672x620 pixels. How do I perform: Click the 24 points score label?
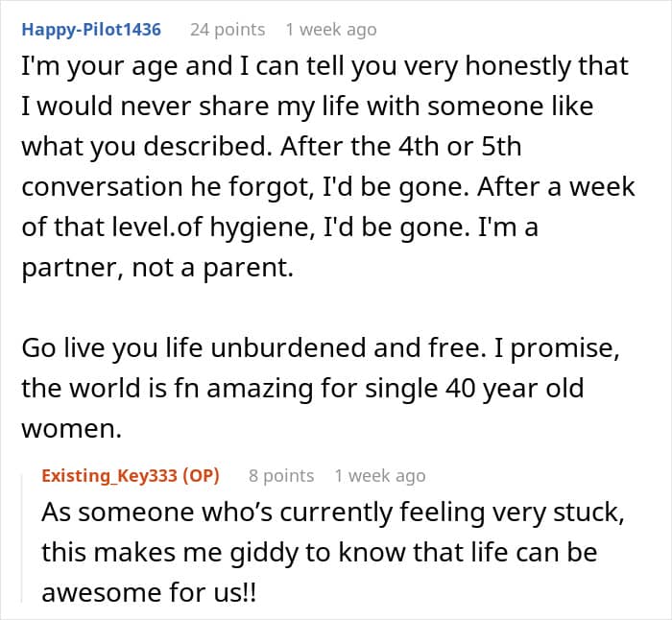click(228, 30)
